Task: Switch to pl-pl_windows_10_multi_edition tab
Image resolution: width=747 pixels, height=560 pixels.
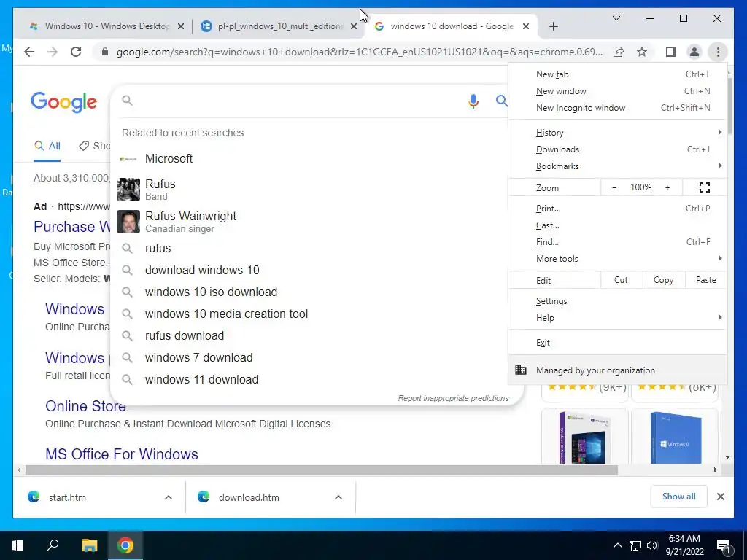Action: [x=278, y=26]
